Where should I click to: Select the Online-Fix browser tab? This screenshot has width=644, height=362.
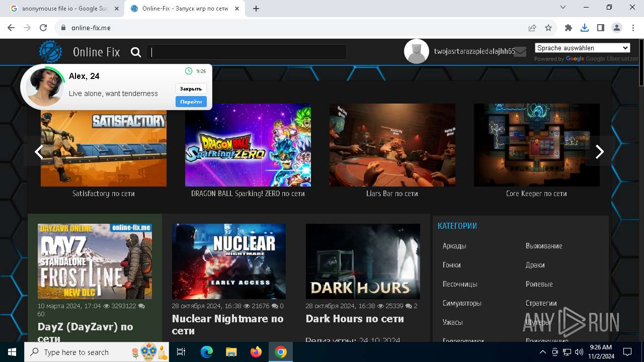point(185,9)
